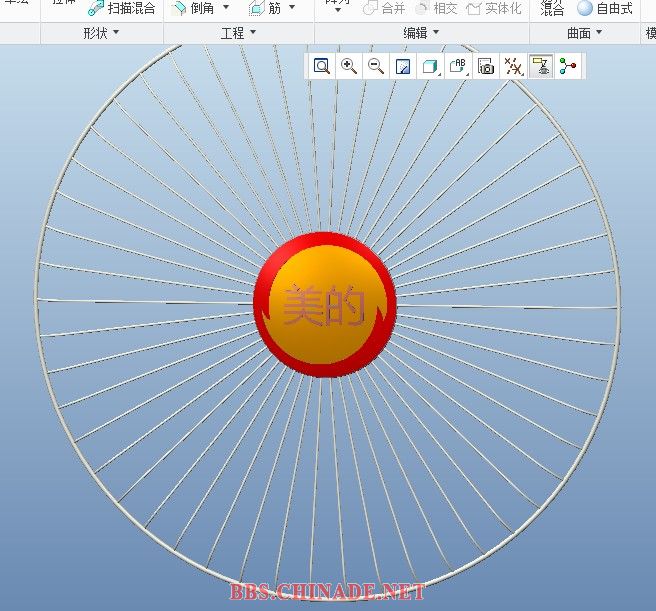Click the Zoom Out magnifier icon
Image resolution: width=656 pixels, height=611 pixels.
pyautogui.click(x=375, y=66)
